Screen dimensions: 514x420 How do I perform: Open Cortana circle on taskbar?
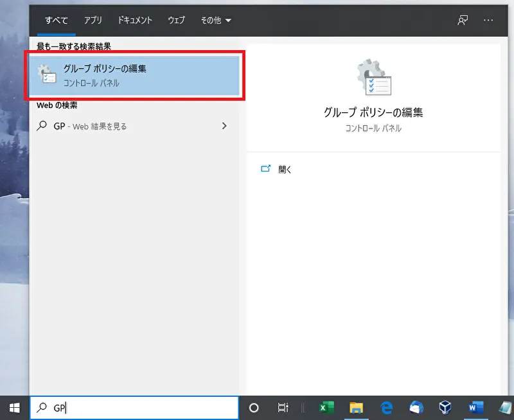254,408
